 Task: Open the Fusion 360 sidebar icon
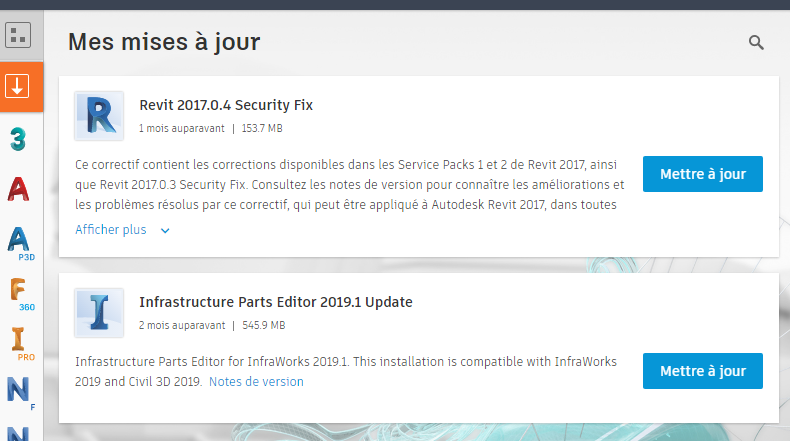point(19,292)
